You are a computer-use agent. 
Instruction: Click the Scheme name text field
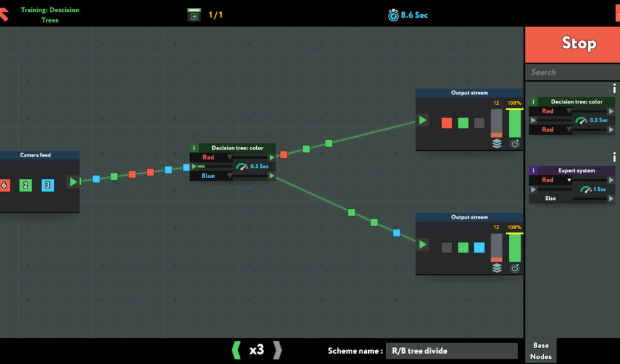point(451,351)
